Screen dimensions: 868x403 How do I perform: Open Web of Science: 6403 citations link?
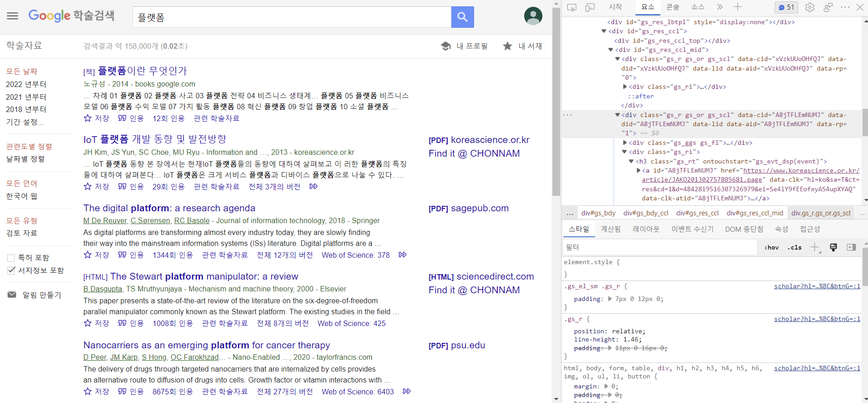coord(357,392)
